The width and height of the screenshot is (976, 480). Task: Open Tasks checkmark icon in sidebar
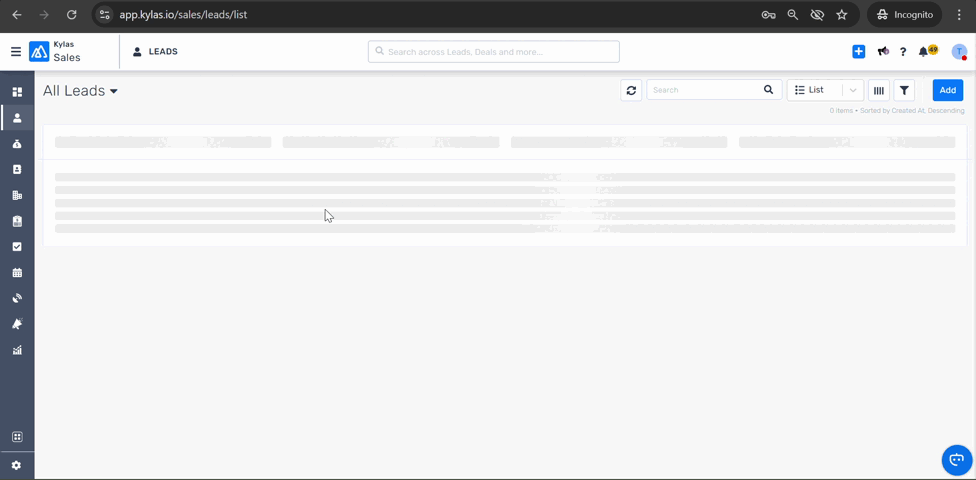pos(17,247)
